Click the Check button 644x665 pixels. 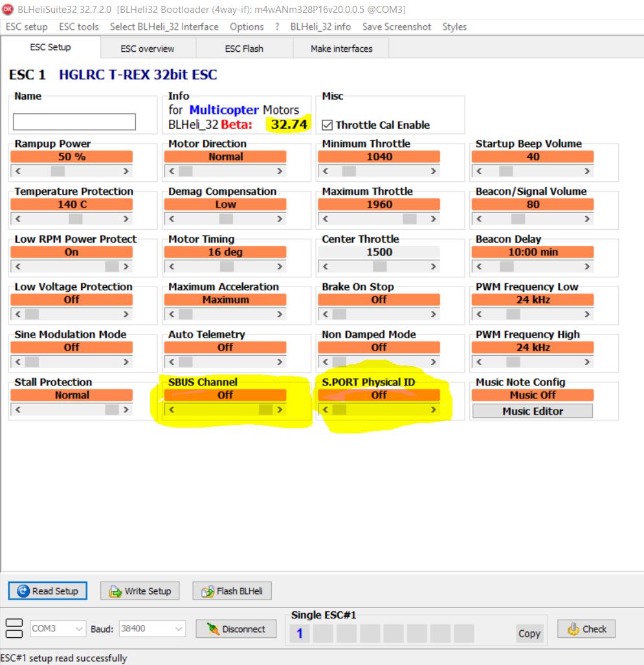click(x=586, y=629)
